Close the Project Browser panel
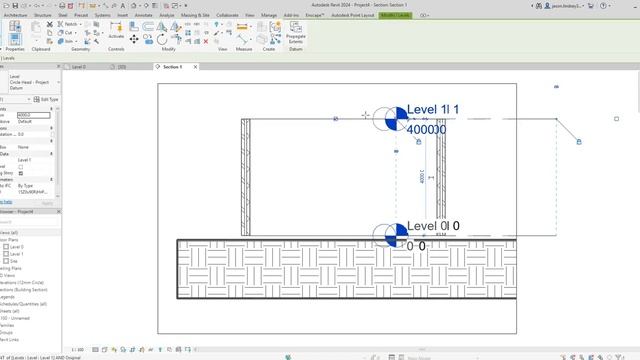This screenshot has height=360, width=640. (58, 212)
